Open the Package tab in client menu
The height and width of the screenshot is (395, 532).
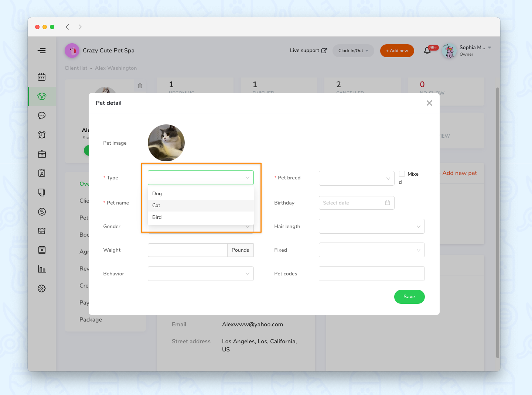[91, 320]
